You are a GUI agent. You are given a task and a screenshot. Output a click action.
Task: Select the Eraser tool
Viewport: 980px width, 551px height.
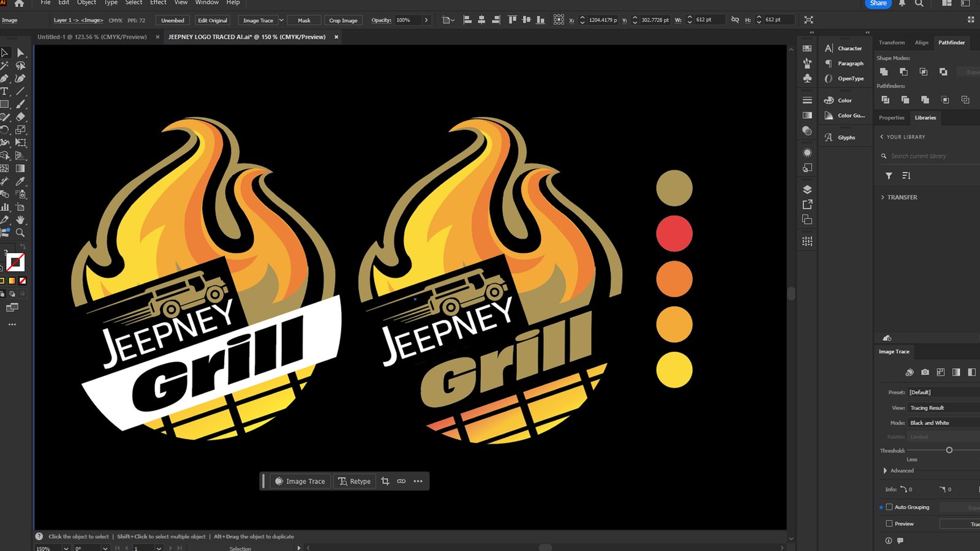tap(20, 117)
